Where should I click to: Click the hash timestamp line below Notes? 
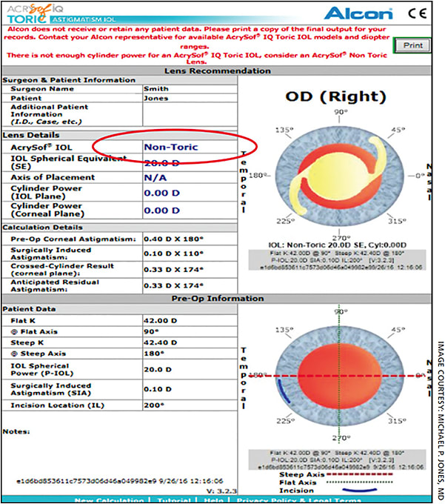[120, 481]
